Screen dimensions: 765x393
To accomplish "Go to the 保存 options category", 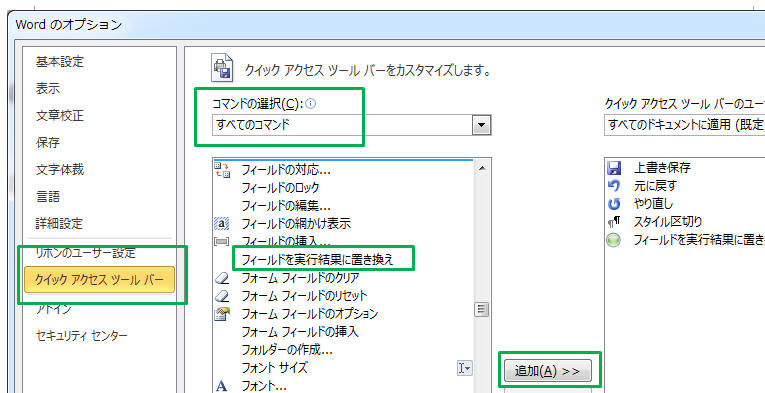I will (48, 142).
